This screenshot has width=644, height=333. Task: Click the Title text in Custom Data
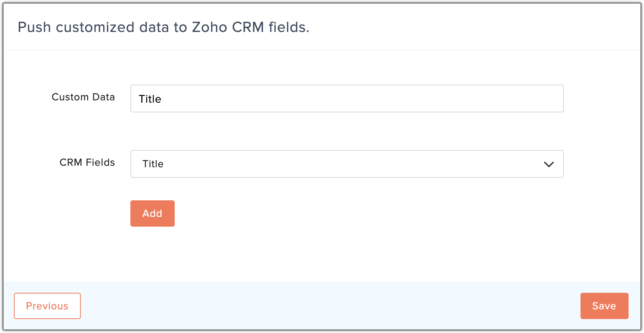pyautogui.click(x=150, y=99)
